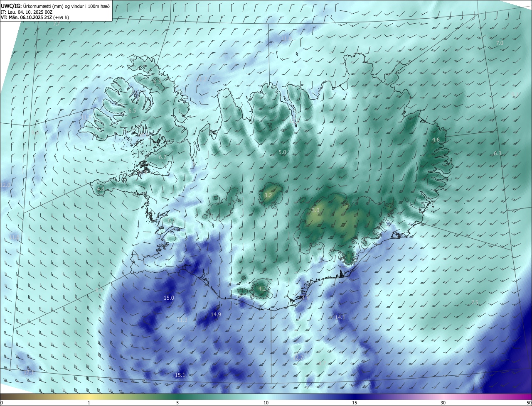Click the 6.3 value label off the east coast
The height and width of the screenshot is (406, 532).
(x=498, y=153)
